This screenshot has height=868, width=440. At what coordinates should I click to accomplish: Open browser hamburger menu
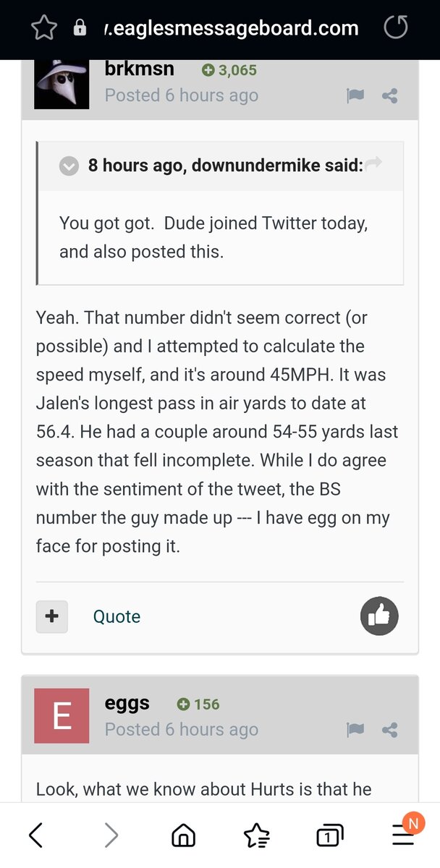[x=403, y=836]
